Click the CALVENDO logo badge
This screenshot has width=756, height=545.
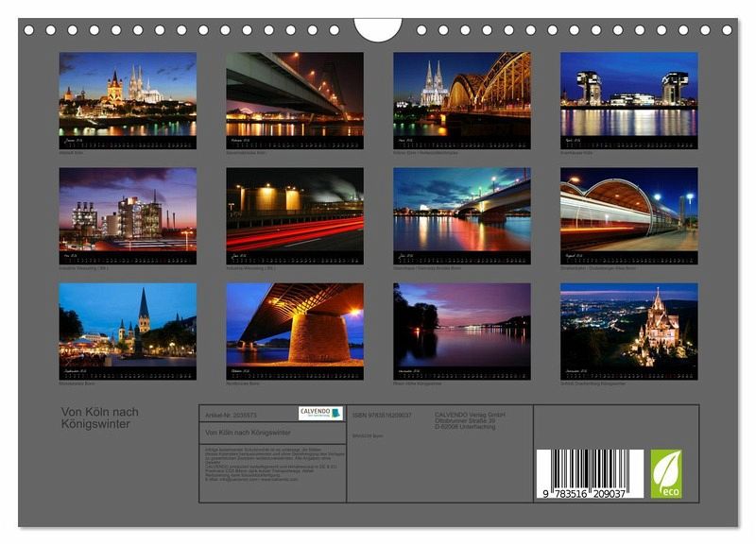(320, 413)
